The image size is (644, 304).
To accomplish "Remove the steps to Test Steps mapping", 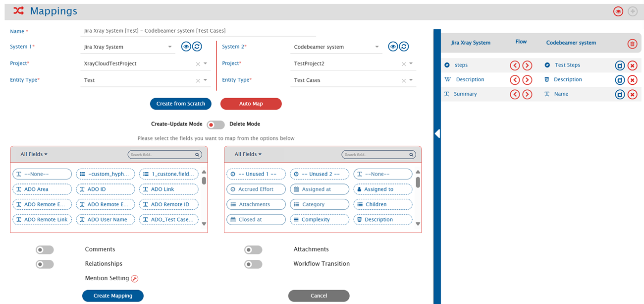I will [x=632, y=65].
